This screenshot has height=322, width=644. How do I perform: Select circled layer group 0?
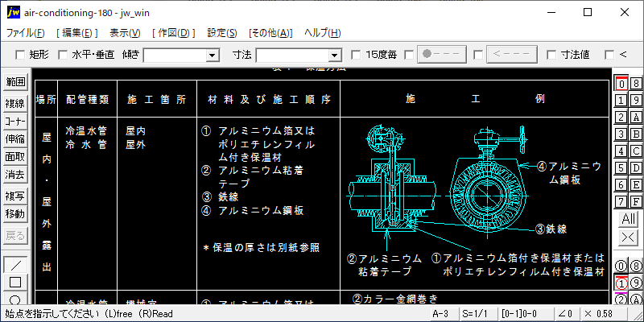click(621, 266)
